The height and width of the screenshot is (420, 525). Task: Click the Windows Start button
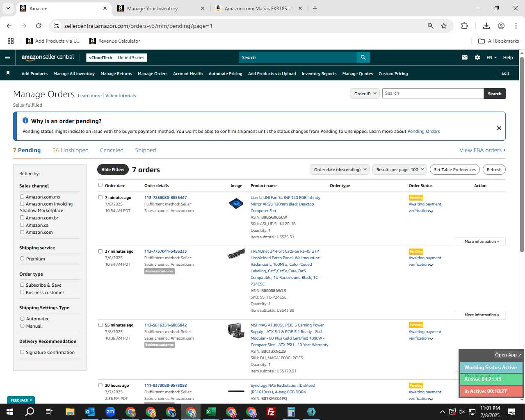(9, 412)
